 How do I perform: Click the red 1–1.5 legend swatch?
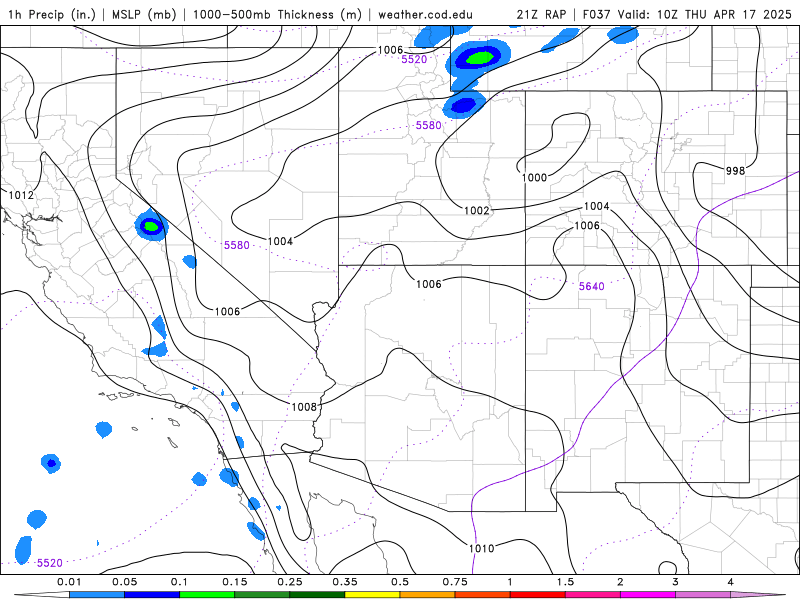[538, 595]
